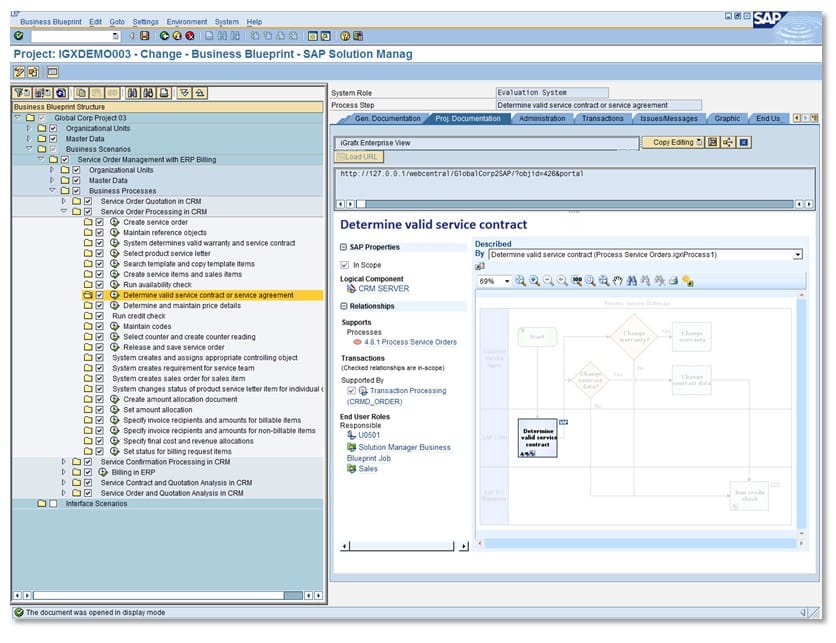Click the first zoom-in magnifier in diagram toolbar

coord(520,280)
